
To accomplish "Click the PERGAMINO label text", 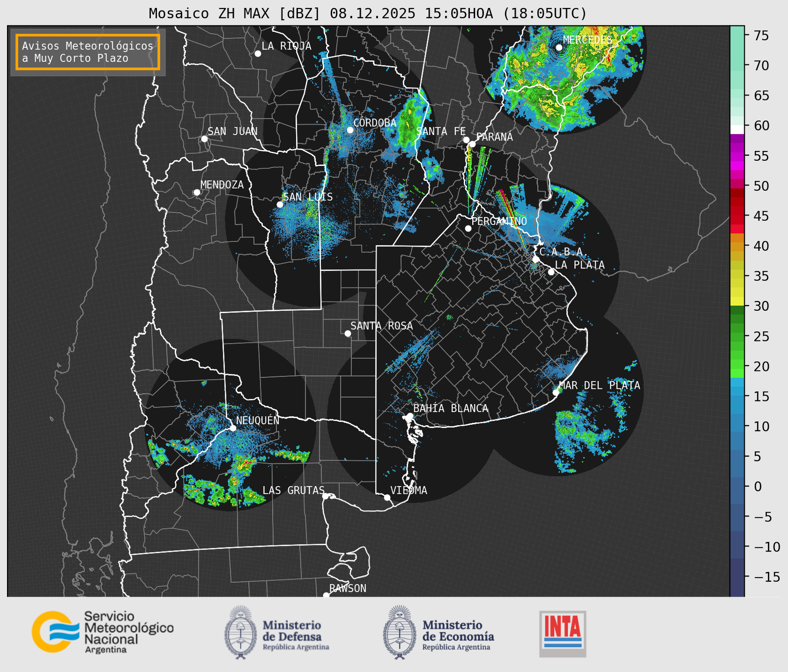I will (499, 221).
